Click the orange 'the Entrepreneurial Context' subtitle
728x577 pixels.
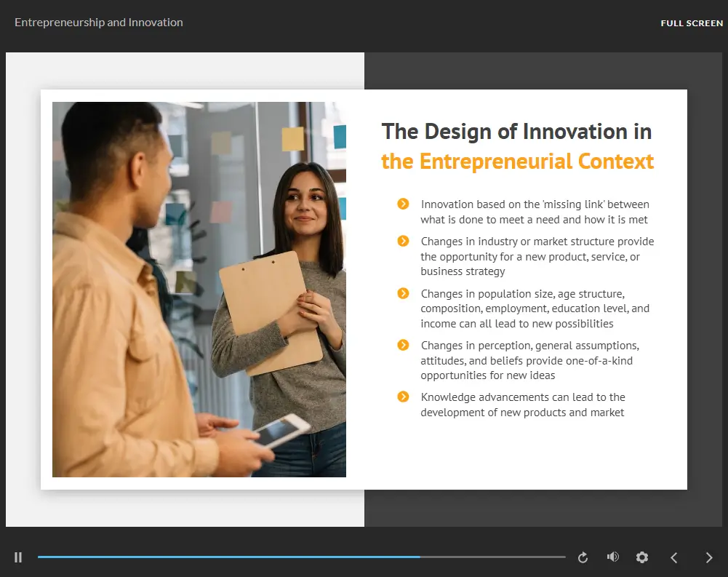pyautogui.click(x=517, y=161)
